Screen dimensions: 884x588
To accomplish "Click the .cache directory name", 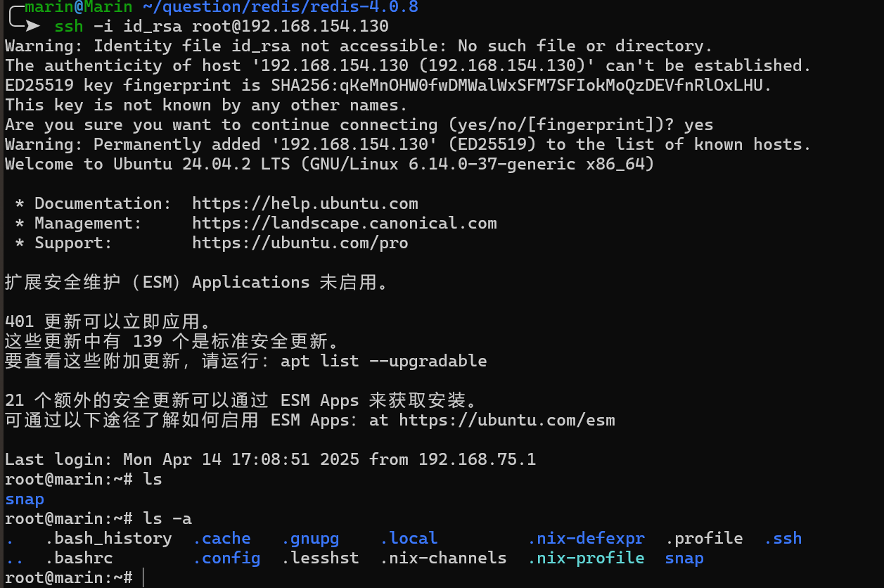I will pos(222,539).
